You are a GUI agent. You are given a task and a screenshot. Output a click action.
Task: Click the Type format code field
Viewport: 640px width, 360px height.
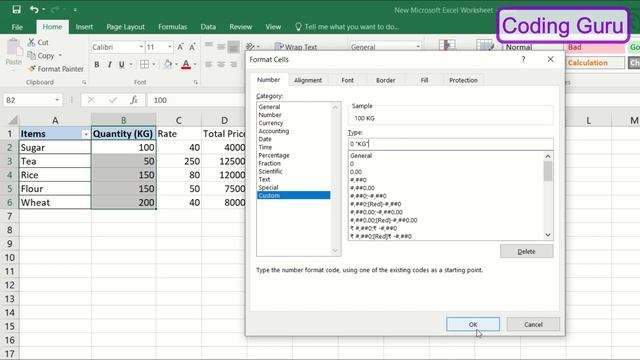[x=451, y=144]
